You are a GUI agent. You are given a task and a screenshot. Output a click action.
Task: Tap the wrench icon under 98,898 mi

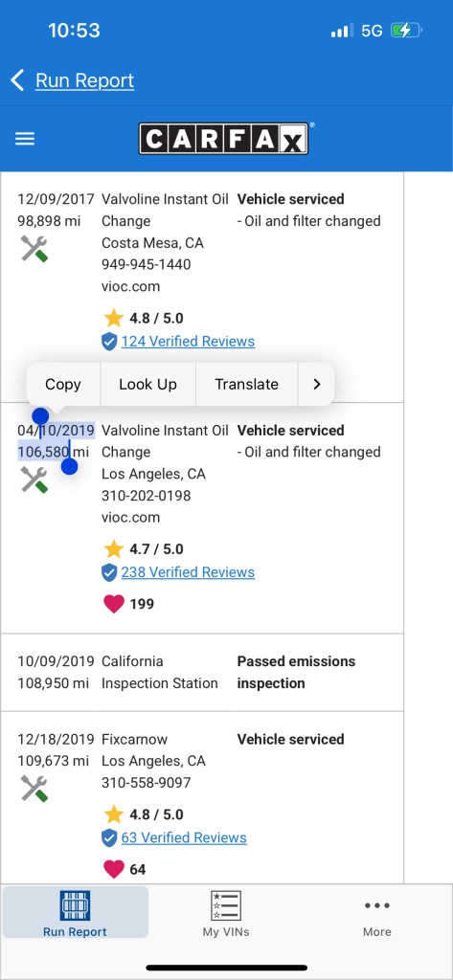point(34,249)
